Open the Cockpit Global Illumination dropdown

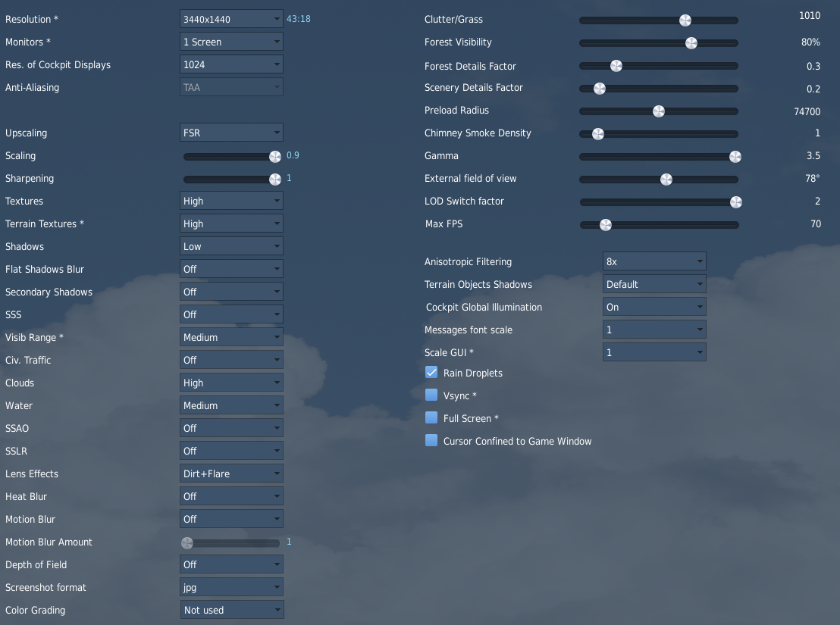click(654, 307)
